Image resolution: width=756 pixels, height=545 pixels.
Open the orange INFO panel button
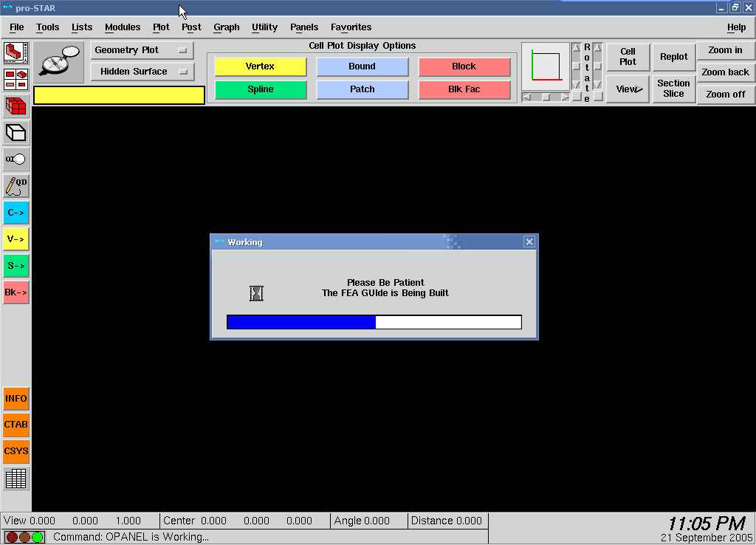(16, 399)
